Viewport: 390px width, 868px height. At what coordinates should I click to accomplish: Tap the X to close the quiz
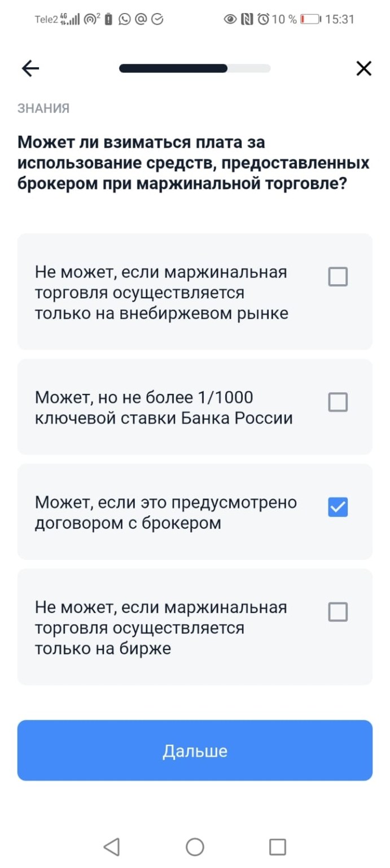363,68
